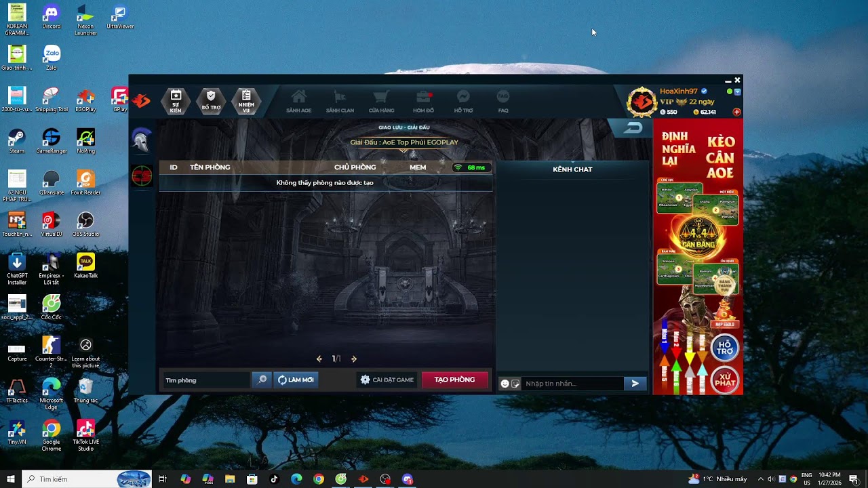
Task: Open Nexon Launcher desktop shortcut
Action: (x=85, y=20)
